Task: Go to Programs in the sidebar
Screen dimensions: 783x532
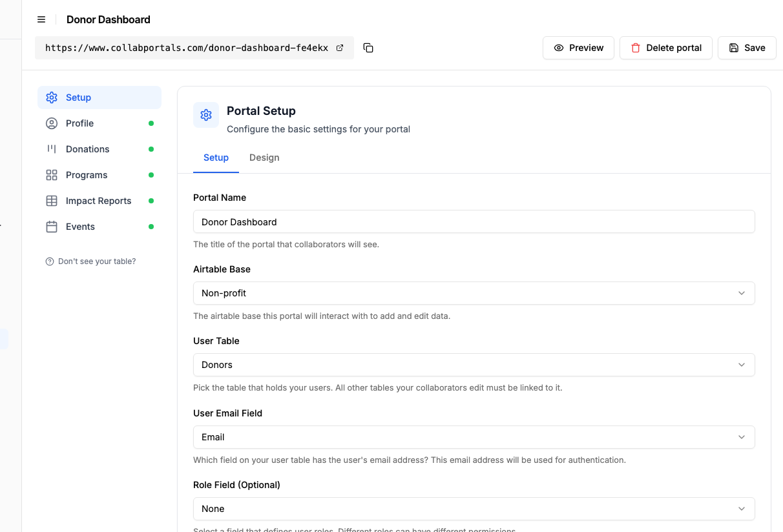Action: pyautogui.click(x=99, y=175)
